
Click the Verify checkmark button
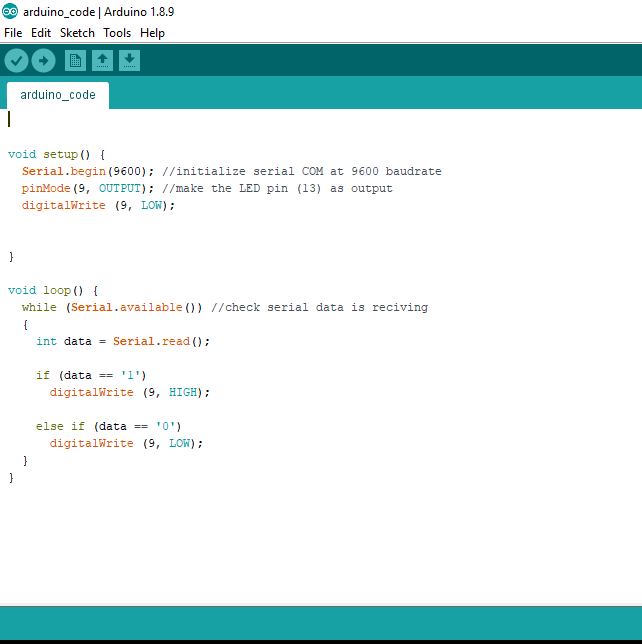(x=16, y=61)
